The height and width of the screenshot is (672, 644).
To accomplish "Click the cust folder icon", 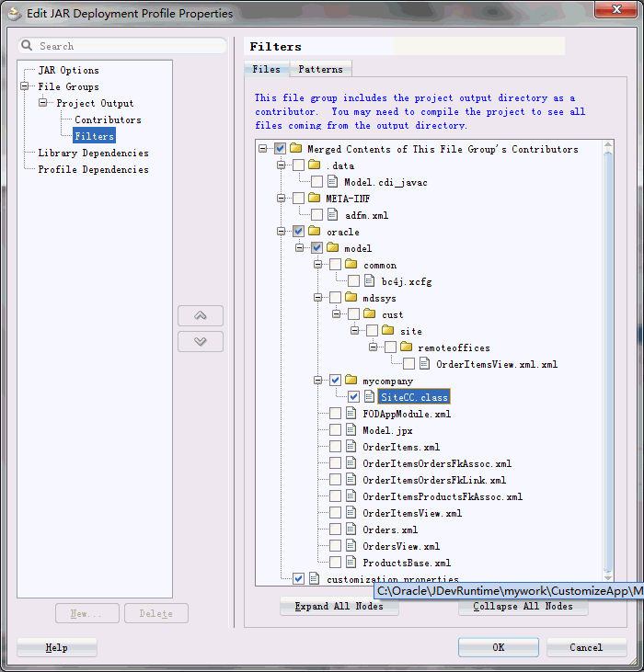I will click(x=370, y=314).
